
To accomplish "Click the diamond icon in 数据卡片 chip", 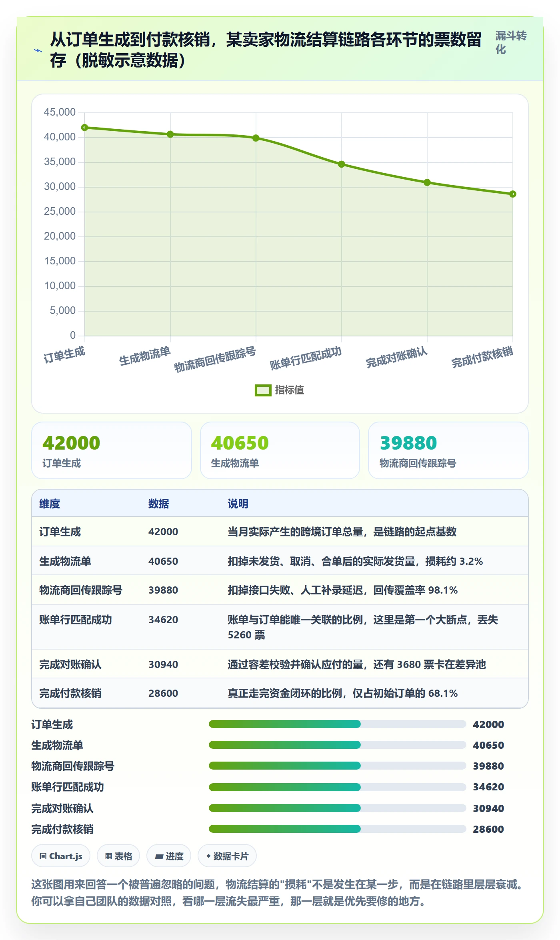I will 208,856.
